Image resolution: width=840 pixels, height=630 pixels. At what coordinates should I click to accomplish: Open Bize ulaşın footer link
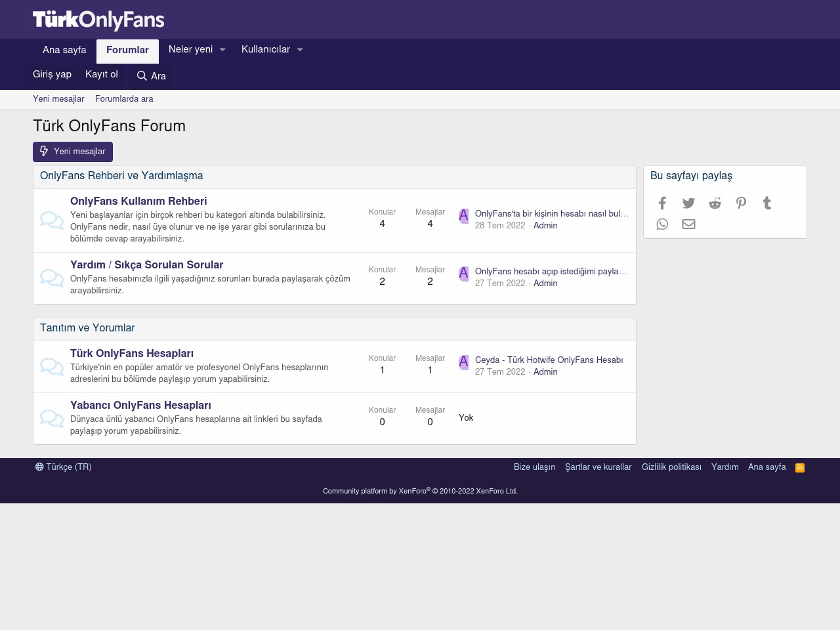click(534, 467)
